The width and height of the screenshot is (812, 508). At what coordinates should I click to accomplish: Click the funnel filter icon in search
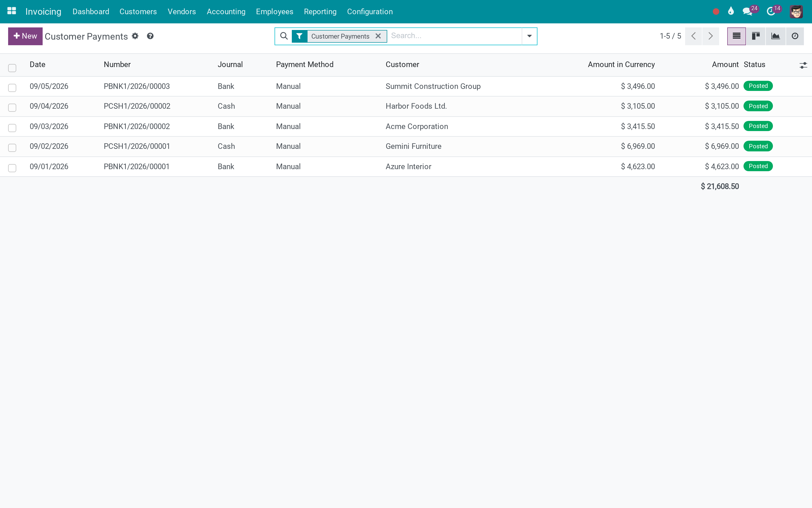299,36
